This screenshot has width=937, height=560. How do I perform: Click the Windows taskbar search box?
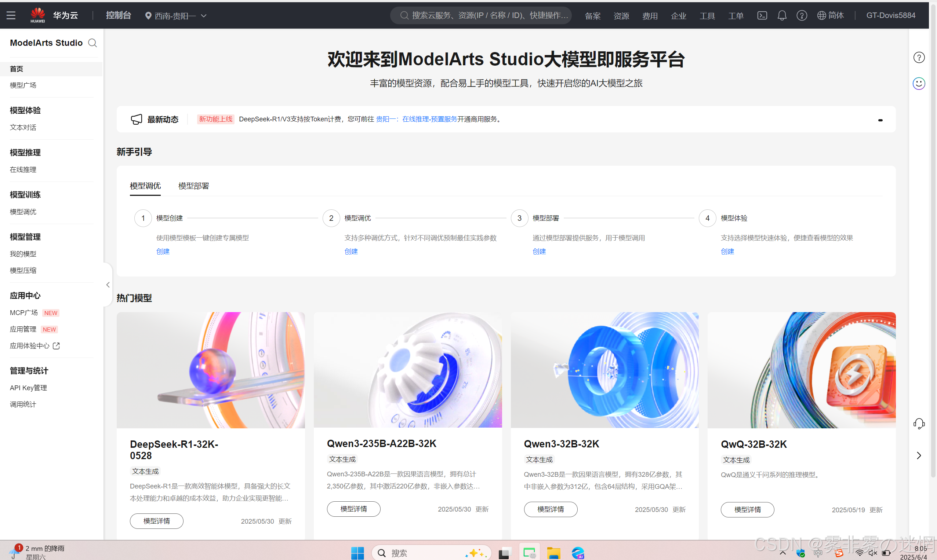[432, 553]
